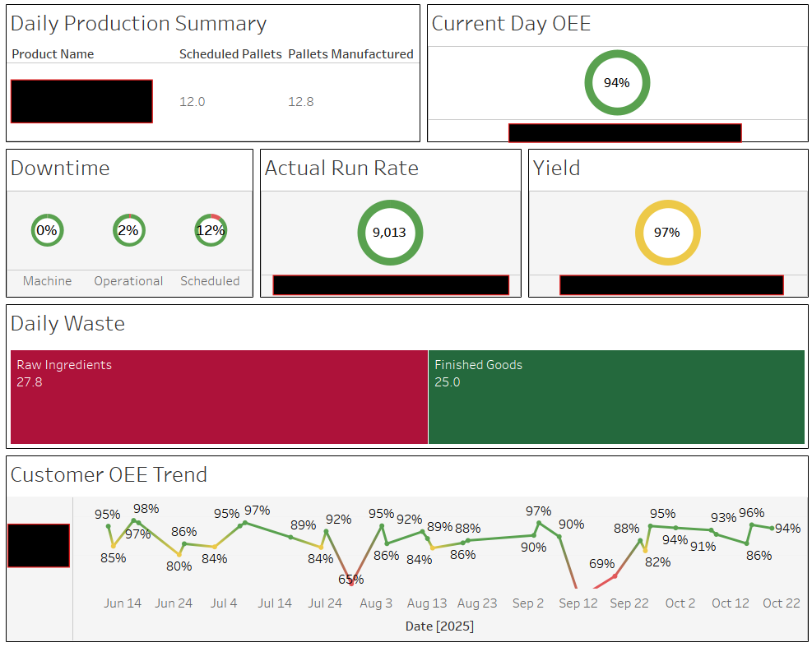Click the yellow Yield 97% donut

tap(667, 233)
